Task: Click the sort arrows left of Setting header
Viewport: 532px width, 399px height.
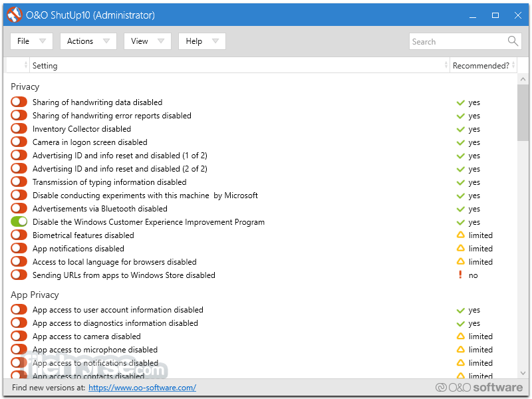Action: [26, 65]
